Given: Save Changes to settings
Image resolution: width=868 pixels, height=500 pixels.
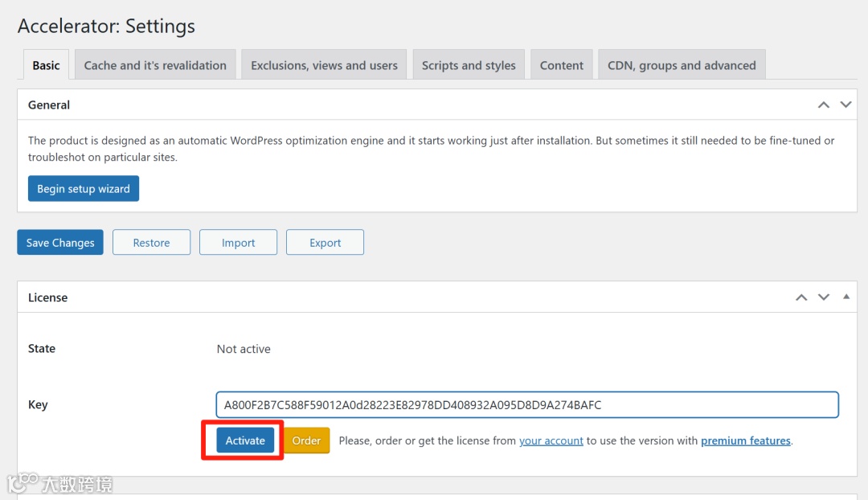Looking at the screenshot, I should (x=60, y=243).
